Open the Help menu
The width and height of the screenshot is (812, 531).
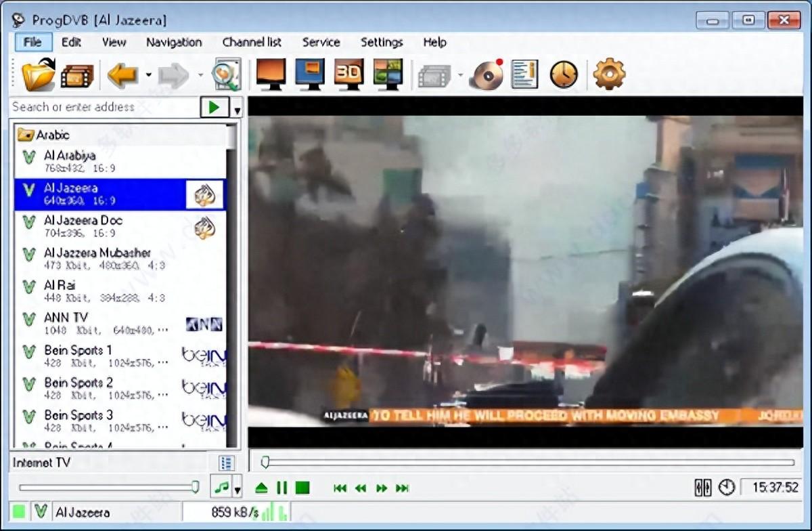point(434,42)
